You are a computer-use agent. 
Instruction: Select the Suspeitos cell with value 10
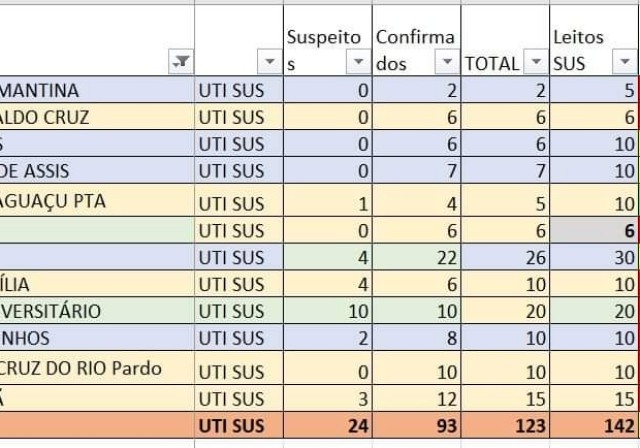click(x=328, y=311)
